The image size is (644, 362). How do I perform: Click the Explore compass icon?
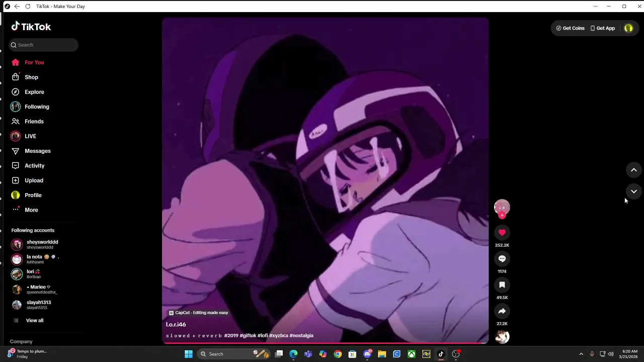point(16,92)
